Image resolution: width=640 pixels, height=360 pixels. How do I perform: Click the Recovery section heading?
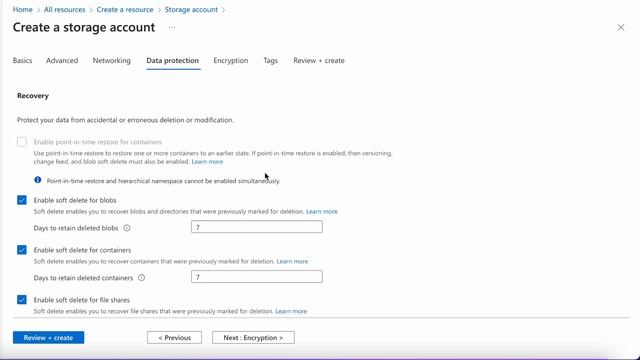coord(33,96)
